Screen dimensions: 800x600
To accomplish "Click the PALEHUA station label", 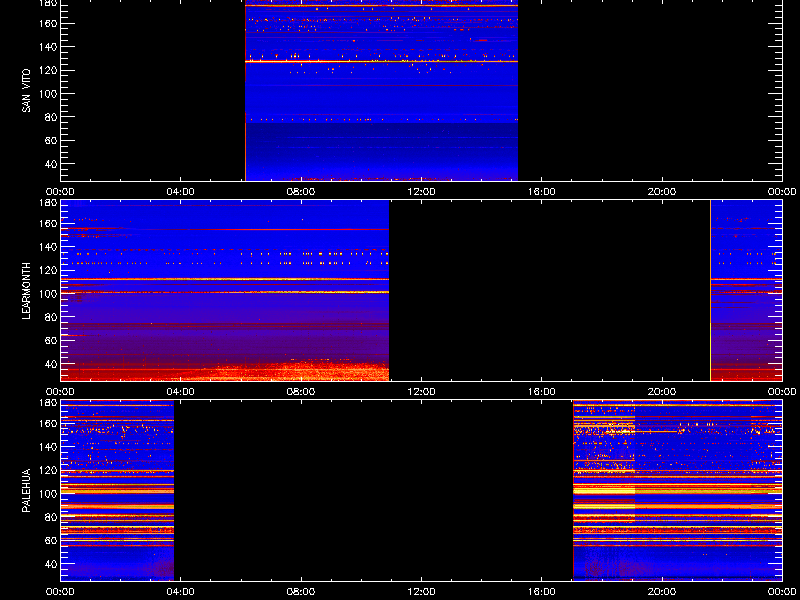I will [26, 490].
